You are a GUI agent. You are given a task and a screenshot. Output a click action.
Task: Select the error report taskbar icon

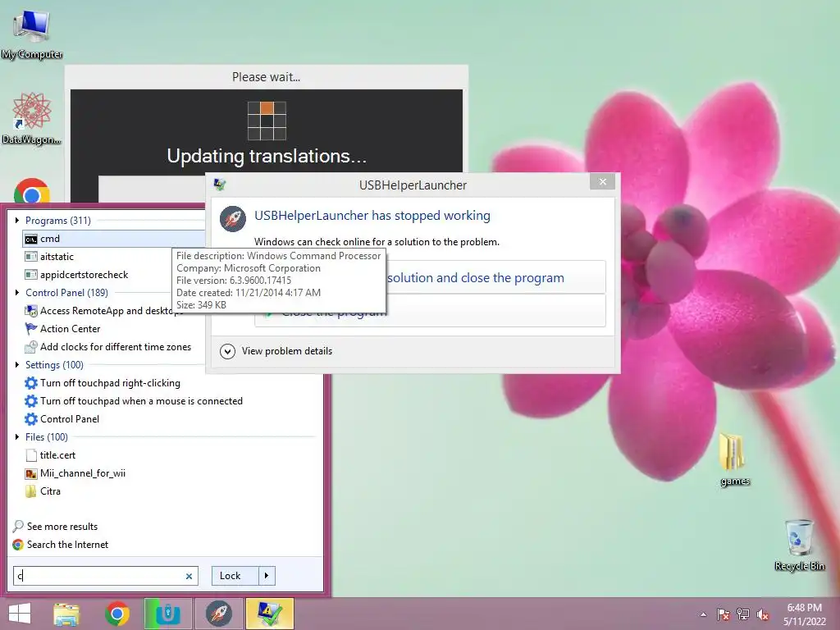(x=269, y=614)
